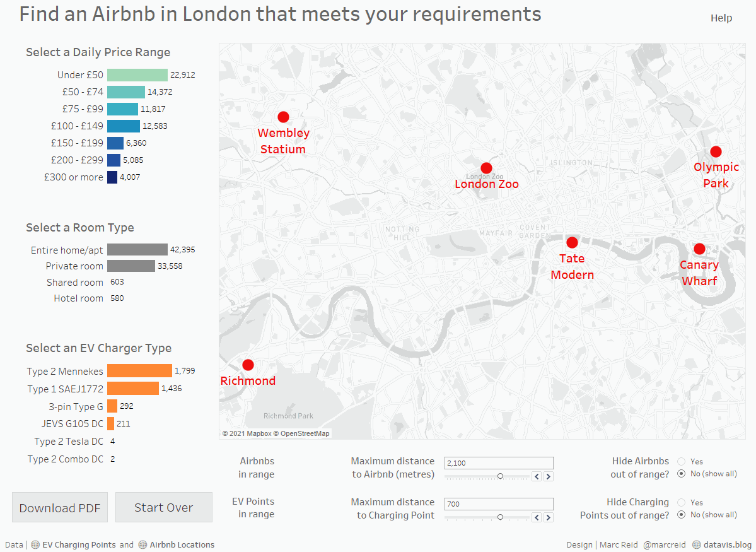The width and height of the screenshot is (756, 552).
Task: Open the Help menu item
Action: 721,18
